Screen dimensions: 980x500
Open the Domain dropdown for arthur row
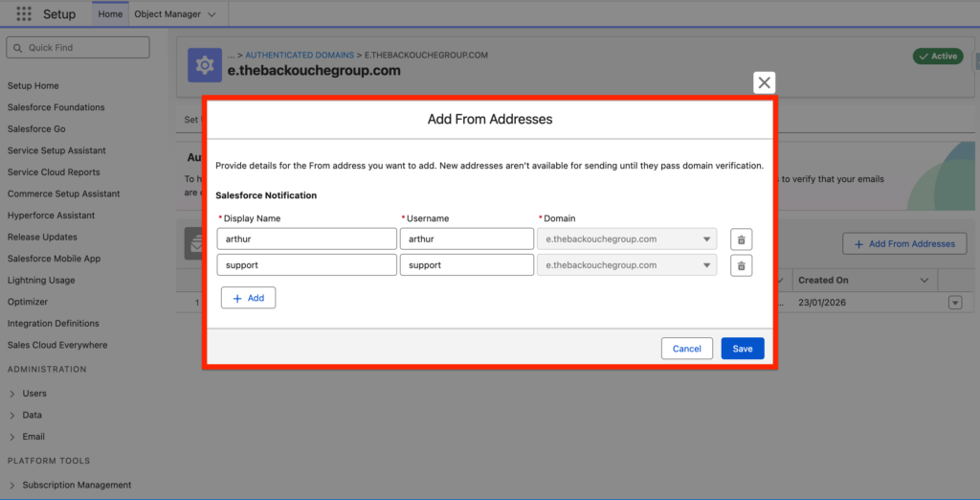pyautogui.click(x=627, y=239)
